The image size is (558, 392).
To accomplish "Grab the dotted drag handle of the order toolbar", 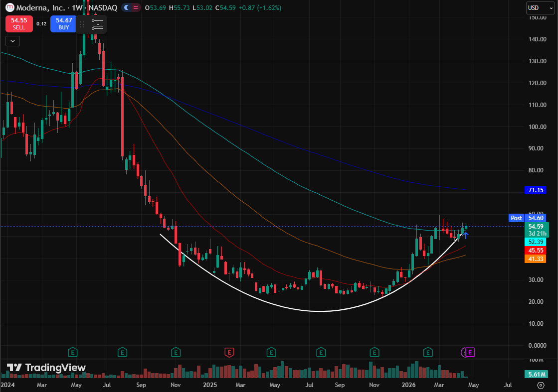I will coord(82,24).
